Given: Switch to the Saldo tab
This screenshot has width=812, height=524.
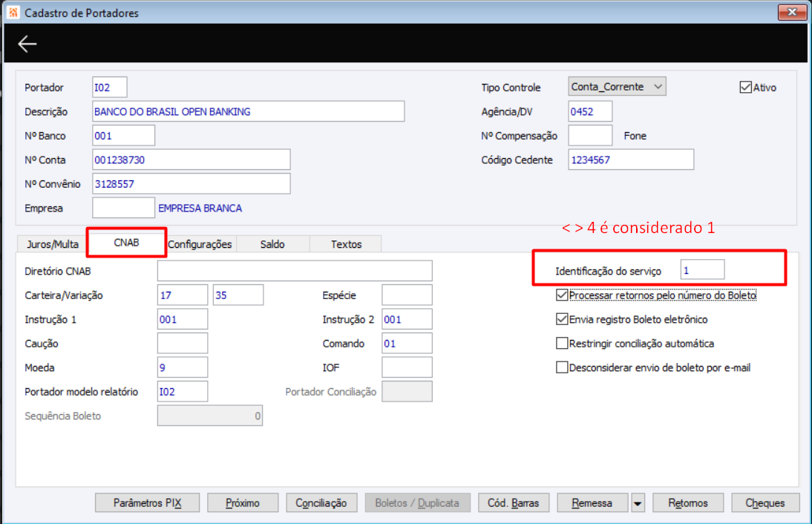Looking at the screenshot, I should point(272,244).
